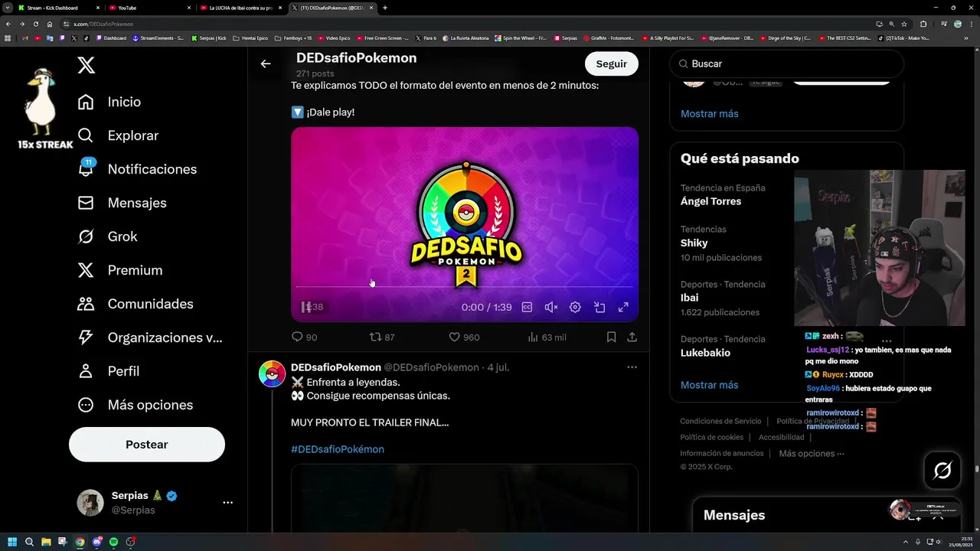980x551 pixels.
Task: Open Información de anuncios link
Action: [722, 453]
